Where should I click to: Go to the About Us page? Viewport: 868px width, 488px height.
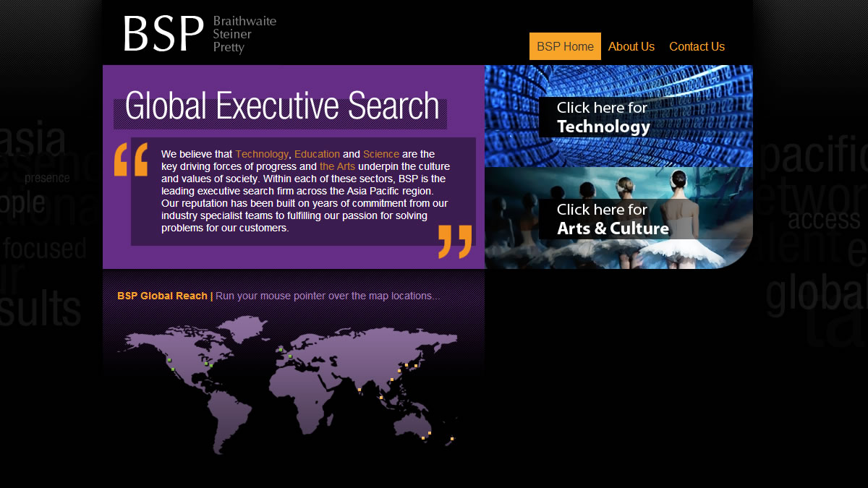631,46
